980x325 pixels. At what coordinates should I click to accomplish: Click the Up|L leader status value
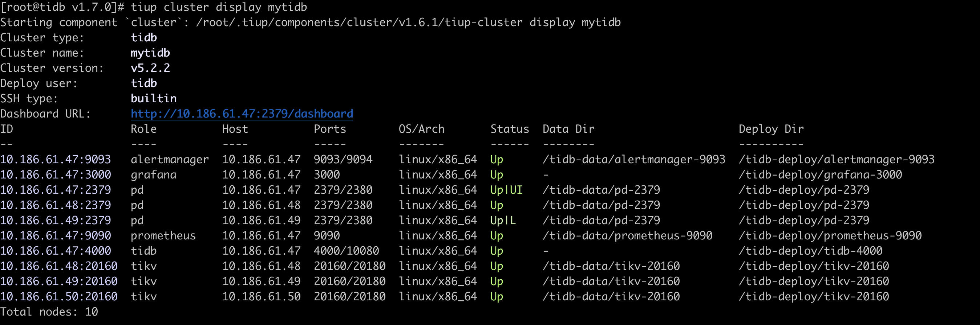[503, 221]
